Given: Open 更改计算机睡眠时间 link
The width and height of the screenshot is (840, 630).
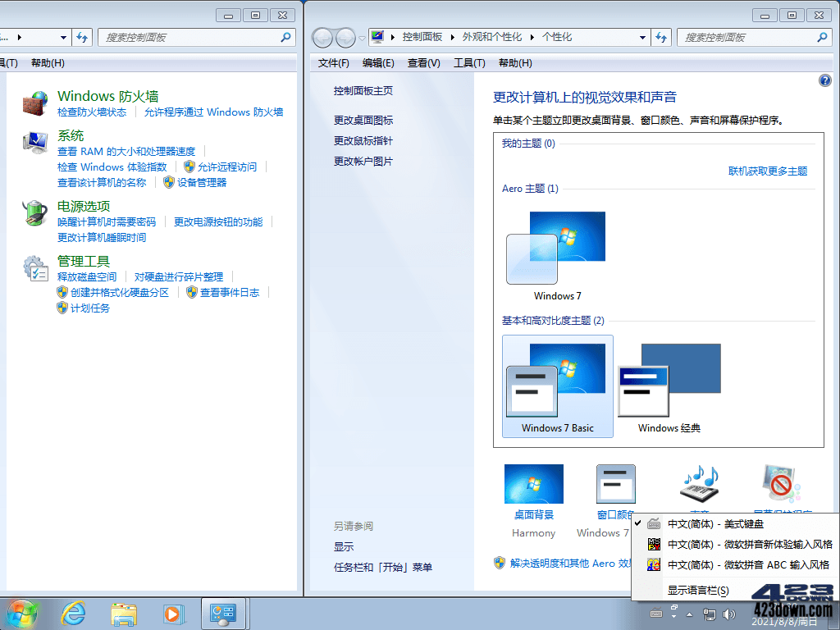Looking at the screenshot, I should [101, 237].
